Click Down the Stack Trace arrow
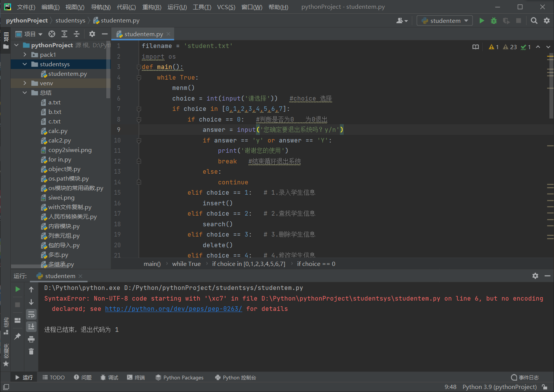Screen dimensions: 554x392 (x=31, y=302)
